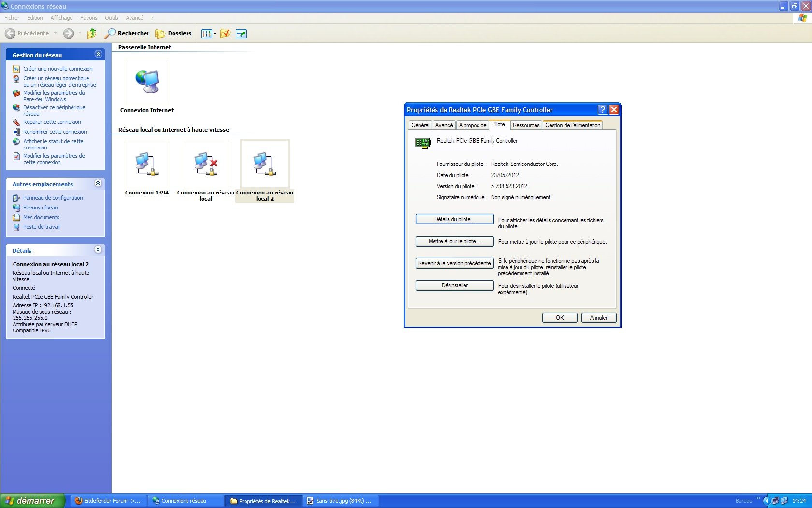The height and width of the screenshot is (508, 812).
Task: Switch to Gestion de l'alimentation tab
Action: pyautogui.click(x=573, y=125)
